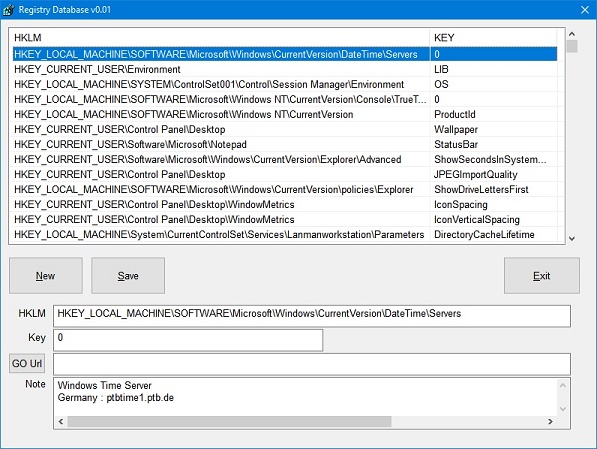Screen dimensions: 597x449
Task: Click the Note vertical scroll down arrow
Action: point(563,409)
